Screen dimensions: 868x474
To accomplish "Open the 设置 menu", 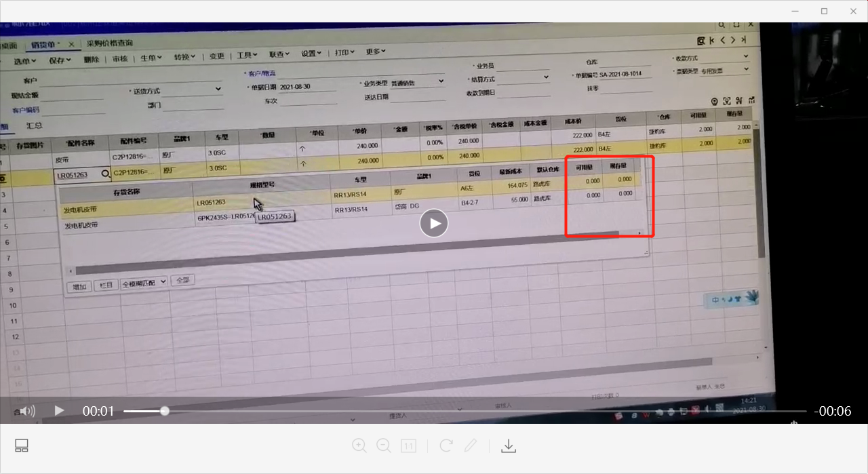I will click(x=313, y=54).
